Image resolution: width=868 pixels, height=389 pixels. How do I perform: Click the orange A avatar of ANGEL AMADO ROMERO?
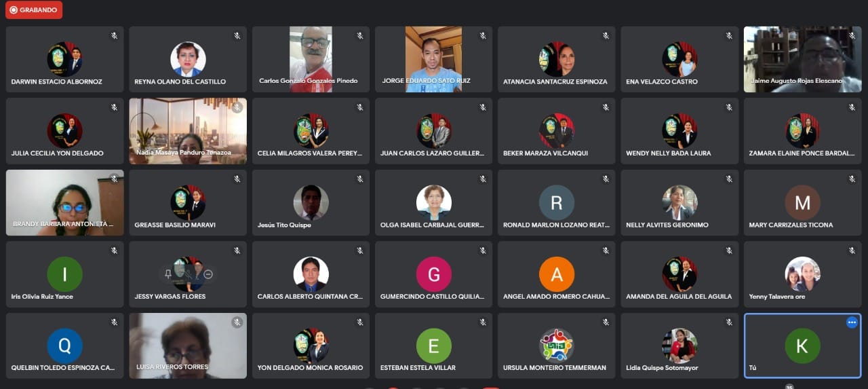557,274
